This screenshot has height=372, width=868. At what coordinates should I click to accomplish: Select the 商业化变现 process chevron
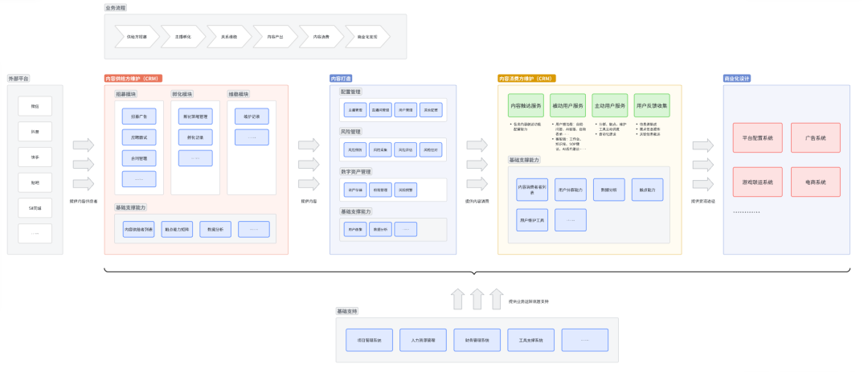(x=367, y=36)
